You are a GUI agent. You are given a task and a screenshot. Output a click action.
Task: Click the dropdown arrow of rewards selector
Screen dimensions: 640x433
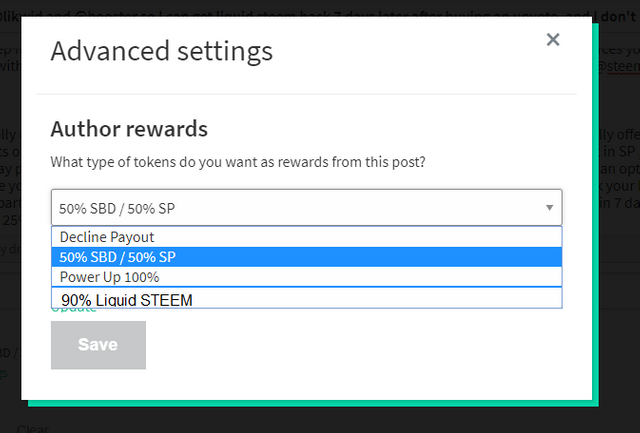tap(549, 208)
